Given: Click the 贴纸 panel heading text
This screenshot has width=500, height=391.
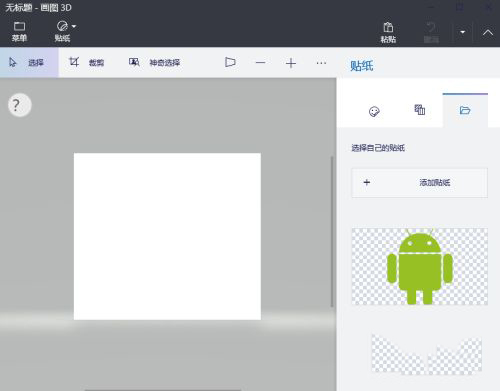Looking at the screenshot, I should pos(362,66).
